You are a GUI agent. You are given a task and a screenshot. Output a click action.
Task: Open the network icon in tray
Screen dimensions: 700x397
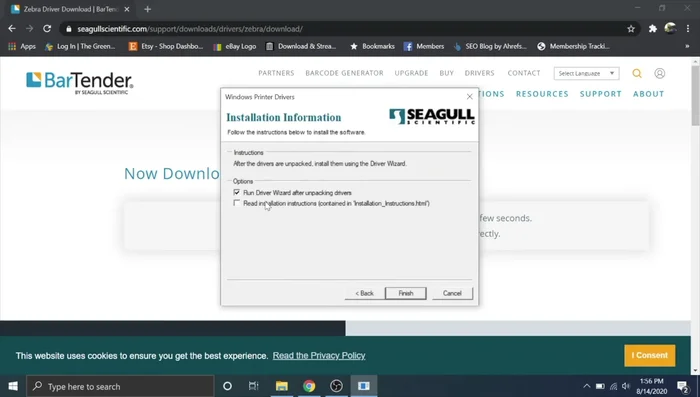tap(613, 386)
